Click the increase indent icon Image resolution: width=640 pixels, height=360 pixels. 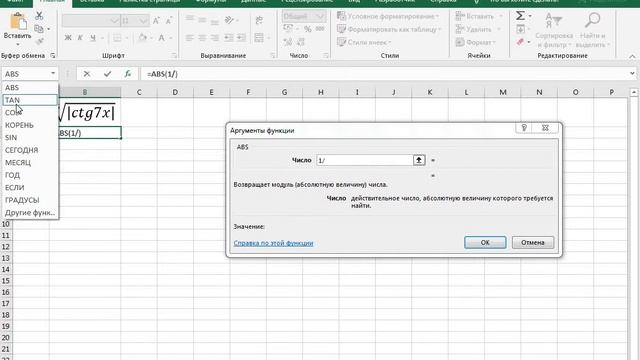click(x=242, y=38)
